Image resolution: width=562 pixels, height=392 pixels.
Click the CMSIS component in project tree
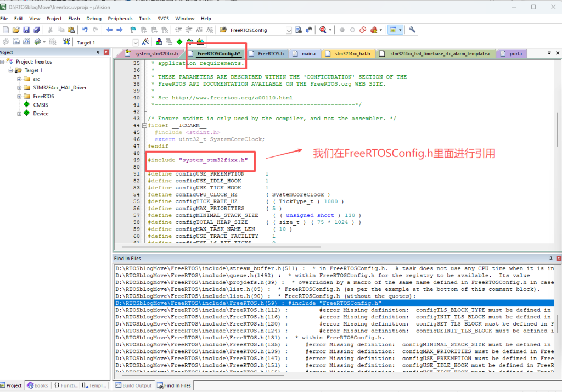(41, 105)
